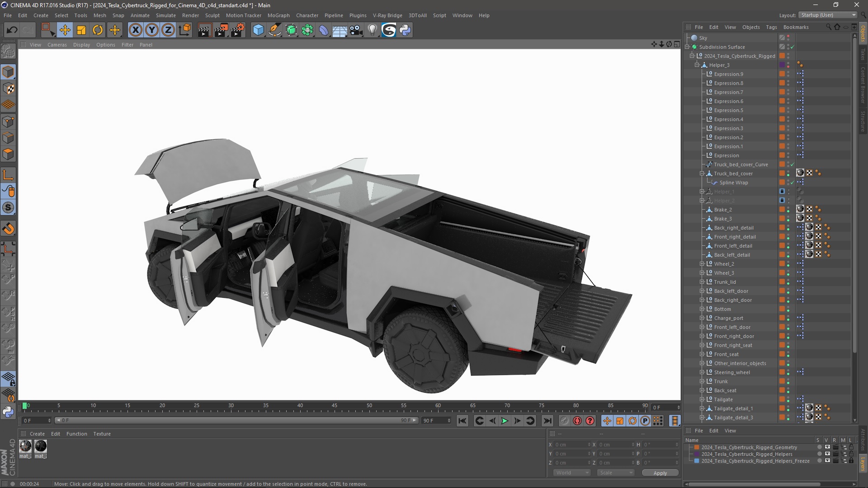This screenshot has height=488, width=868.
Task: Open the Deformer bend icon
Action: 324,30
